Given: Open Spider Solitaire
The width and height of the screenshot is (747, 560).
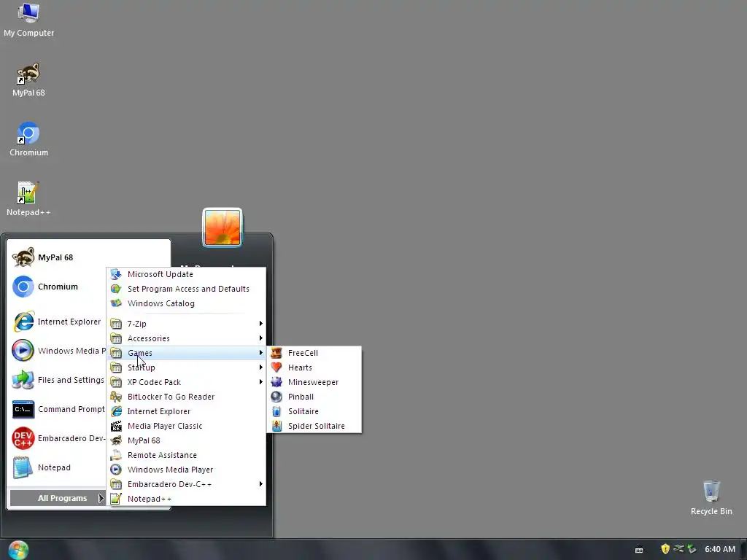Looking at the screenshot, I should pos(314,426).
